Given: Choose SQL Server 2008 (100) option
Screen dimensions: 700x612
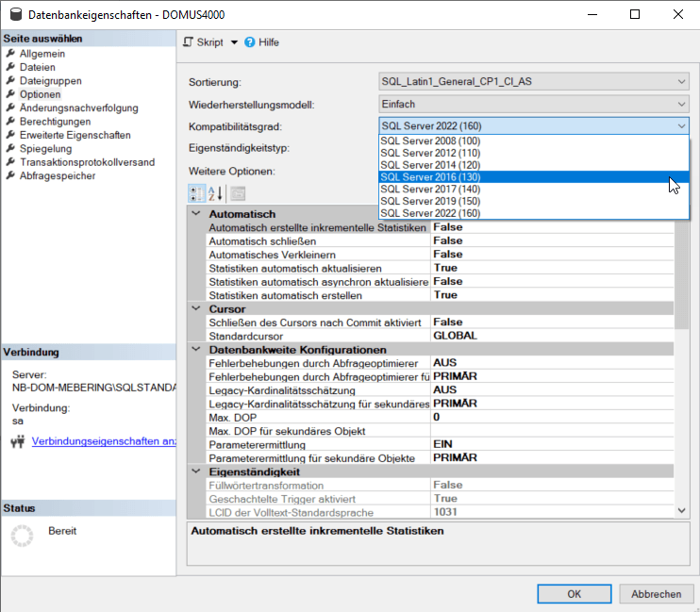Looking at the screenshot, I should click(533, 141).
